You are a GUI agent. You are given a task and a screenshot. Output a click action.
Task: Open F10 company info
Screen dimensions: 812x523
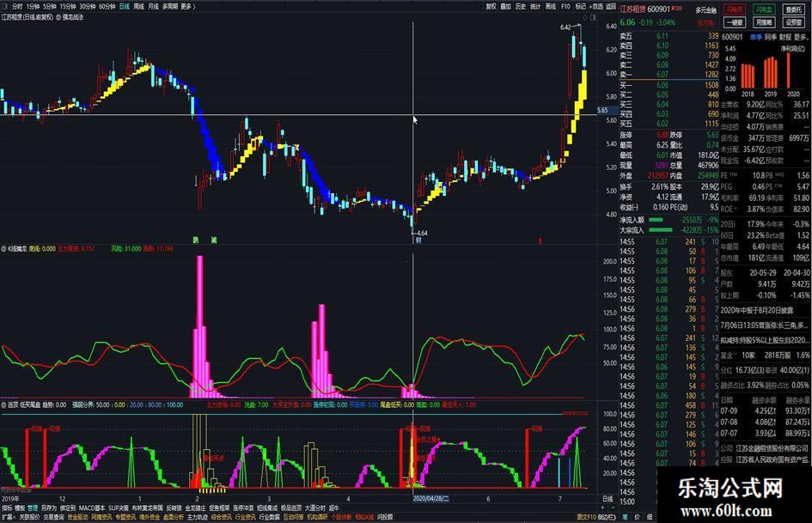[565, 6]
